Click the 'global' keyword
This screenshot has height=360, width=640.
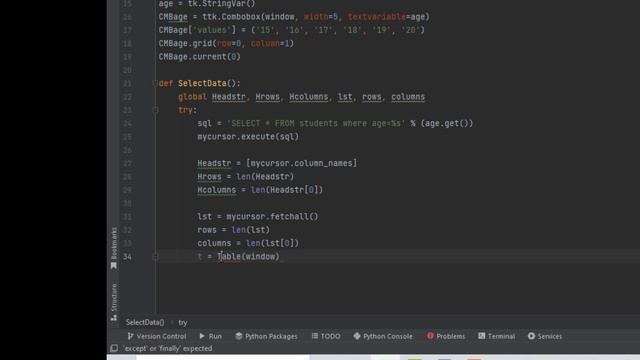click(x=192, y=97)
